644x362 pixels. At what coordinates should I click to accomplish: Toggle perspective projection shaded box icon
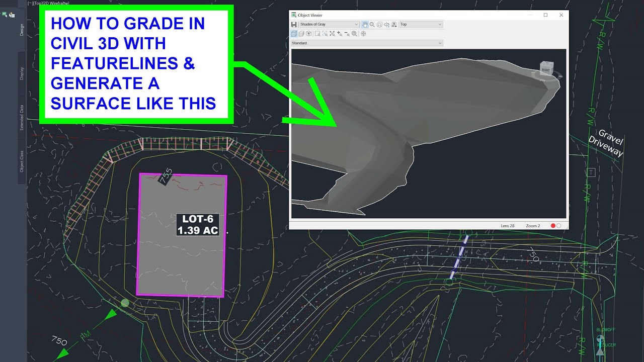pos(301,34)
